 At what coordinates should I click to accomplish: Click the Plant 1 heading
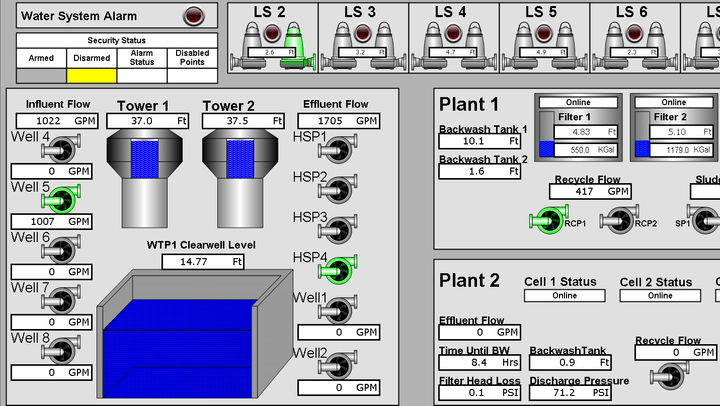tap(468, 105)
